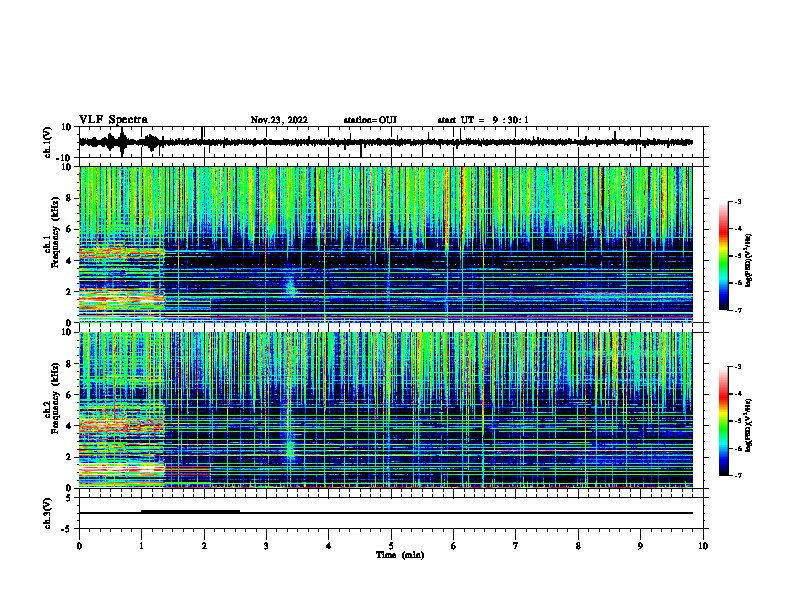Click inside the ch.2 spectrogram panel
Viewport: 792px width, 612px height.
point(386,410)
